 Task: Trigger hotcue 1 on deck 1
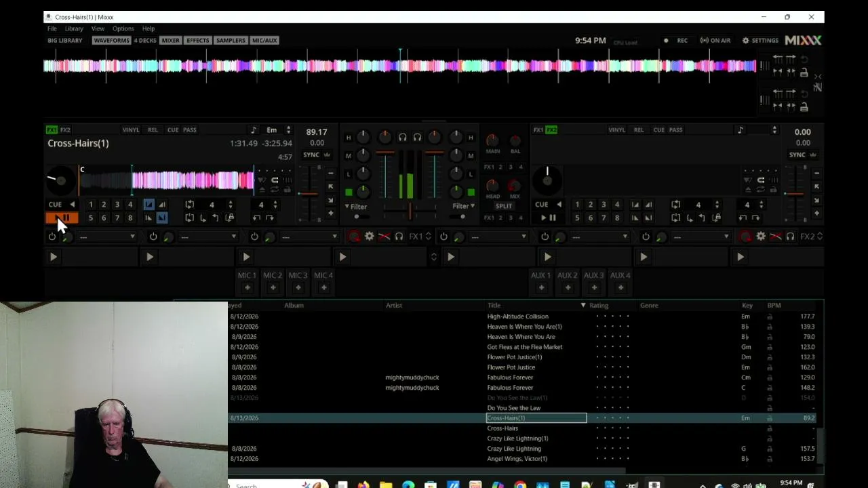[90, 204]
